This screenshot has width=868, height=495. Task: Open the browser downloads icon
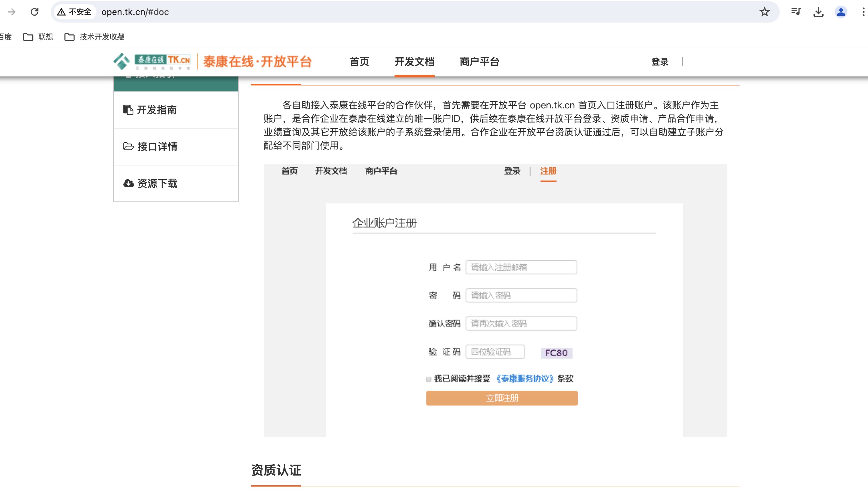click(819, 12)
